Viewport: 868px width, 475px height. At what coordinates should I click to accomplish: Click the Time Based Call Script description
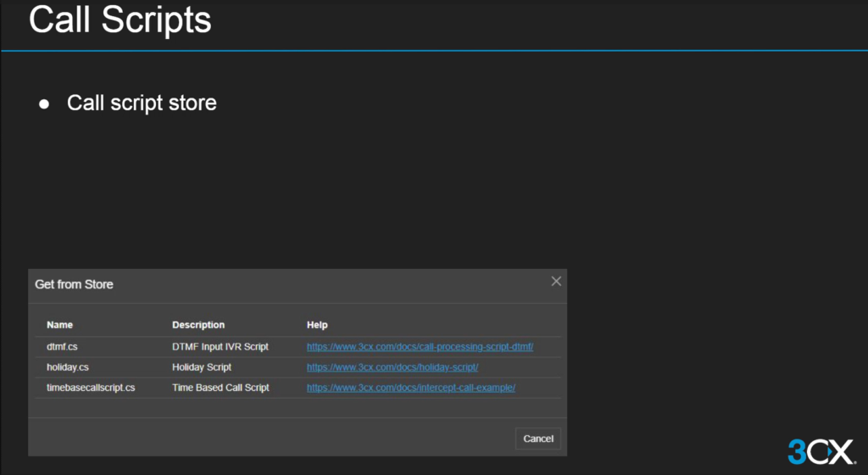click(x=220, y=388)
